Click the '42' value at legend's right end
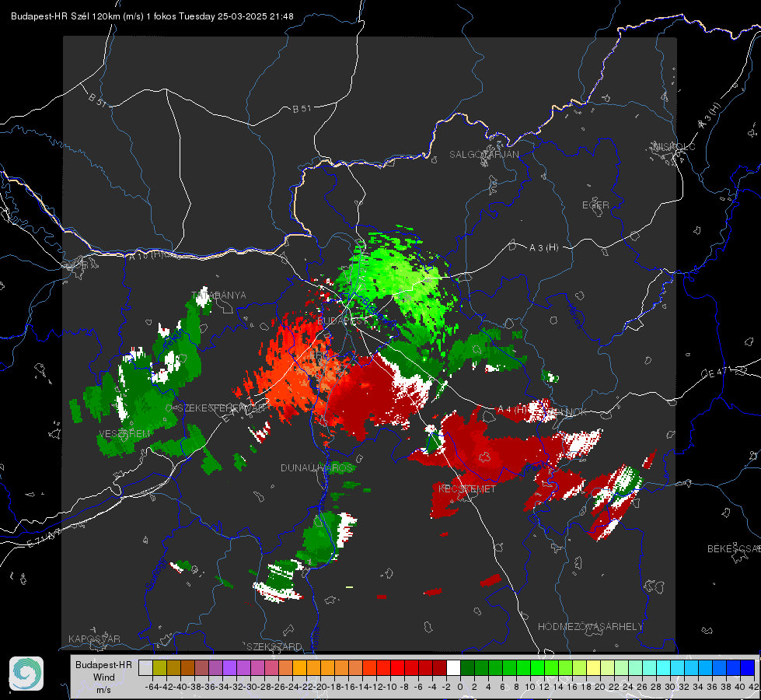 [753, 687]
